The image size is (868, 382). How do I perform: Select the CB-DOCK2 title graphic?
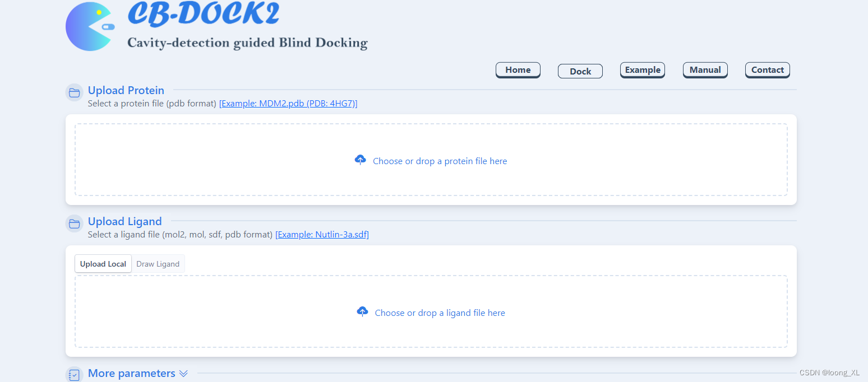tap(204, 14)
